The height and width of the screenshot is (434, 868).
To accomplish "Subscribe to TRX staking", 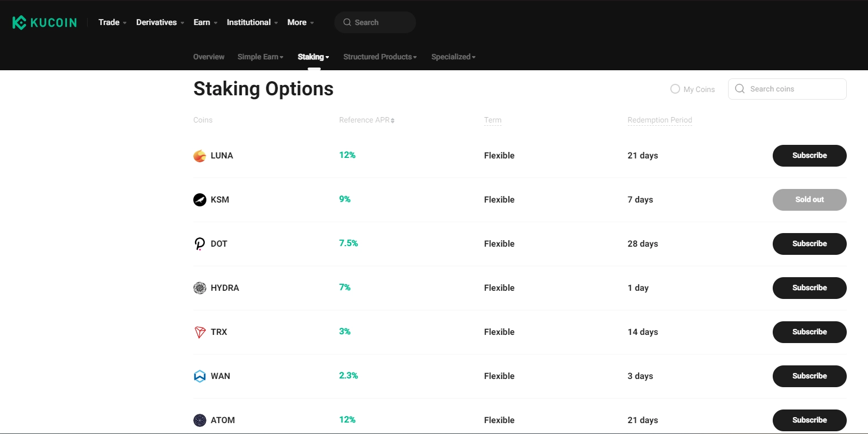I will (x=809, y=332).
